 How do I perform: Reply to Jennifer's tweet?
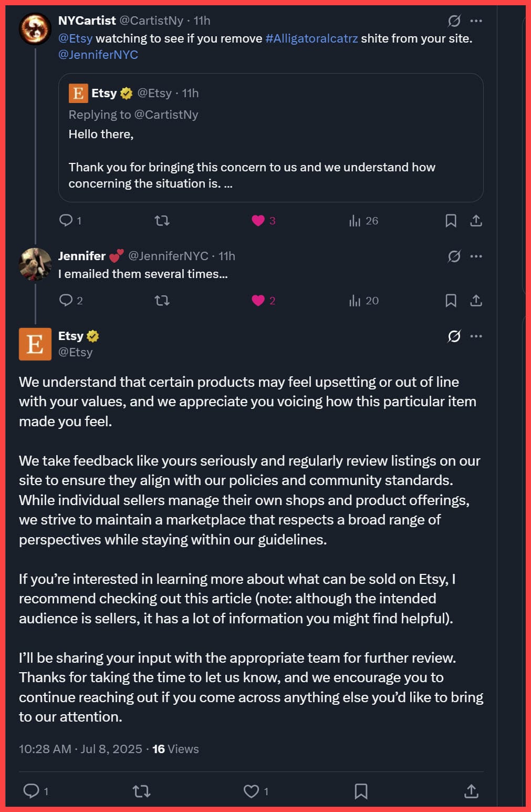click(66, 301)
